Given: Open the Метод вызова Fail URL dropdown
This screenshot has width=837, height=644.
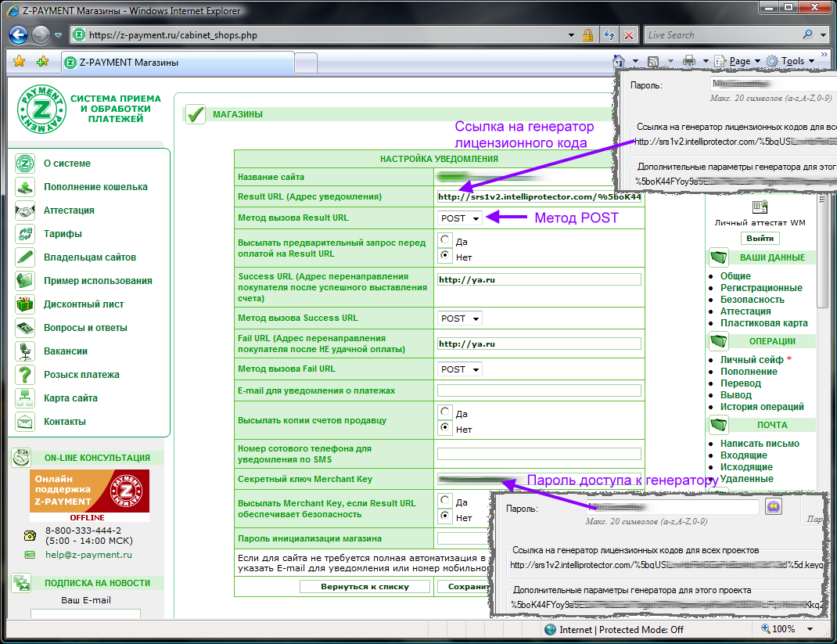Looking at the screenshot, I should click(460, 369).
